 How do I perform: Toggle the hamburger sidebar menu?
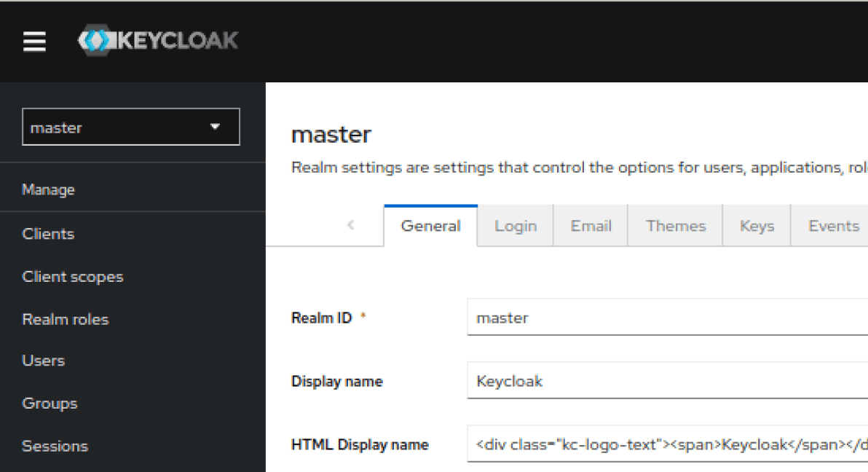(34, 42)
